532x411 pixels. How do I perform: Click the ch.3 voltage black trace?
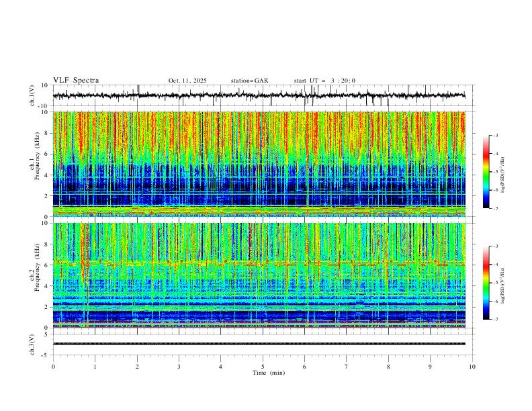[x=259, y=344]
